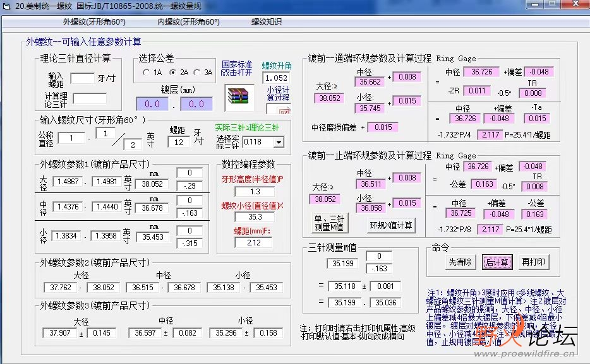This screenshot has width=590, height=364.
Task: Open the WinRAR national standard archive icon
Action: click(239, 97)
